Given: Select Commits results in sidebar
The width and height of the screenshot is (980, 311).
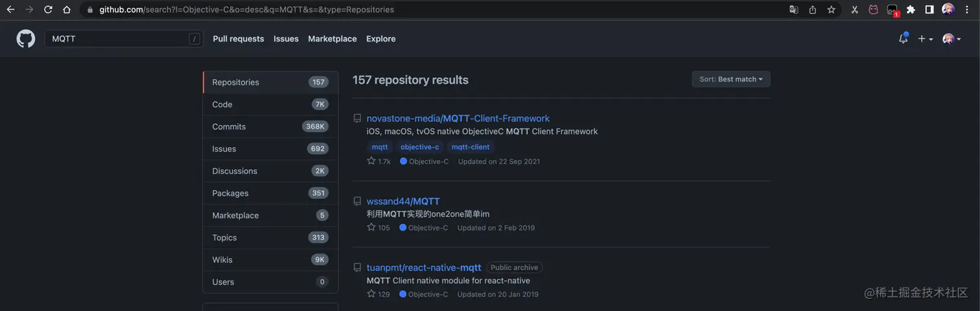Looking at the screenshot, I should (x=270, y=126).
